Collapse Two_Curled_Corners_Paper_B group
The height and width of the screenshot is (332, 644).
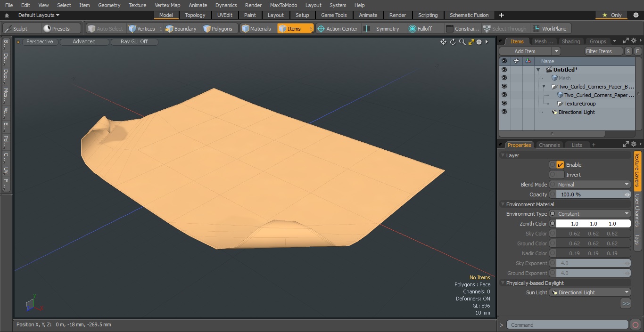(544, 87)
